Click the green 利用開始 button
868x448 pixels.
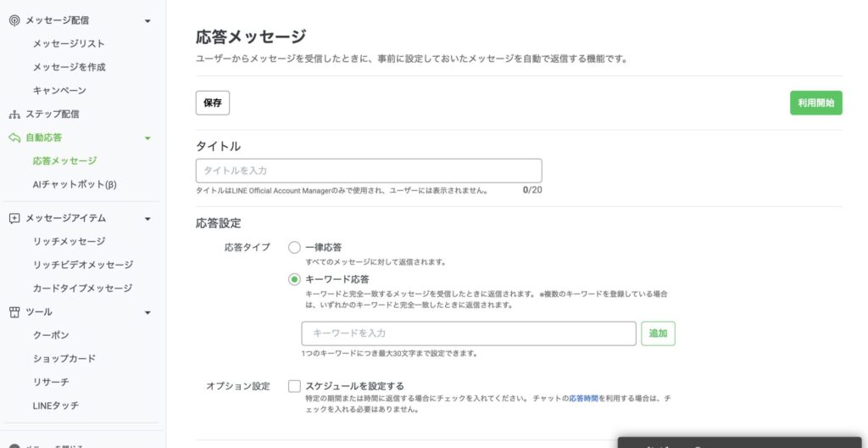pyautogui.click(x=815, y=103)
